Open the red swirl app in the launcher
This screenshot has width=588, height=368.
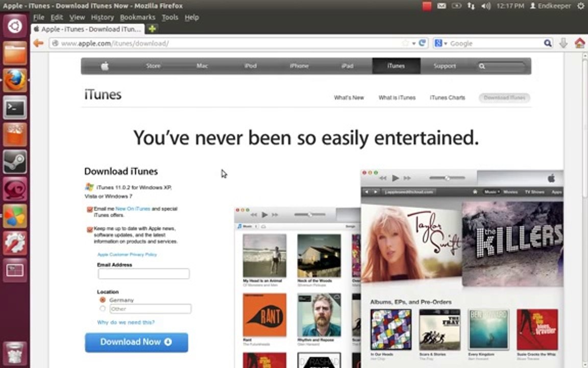tap(15, 189)
